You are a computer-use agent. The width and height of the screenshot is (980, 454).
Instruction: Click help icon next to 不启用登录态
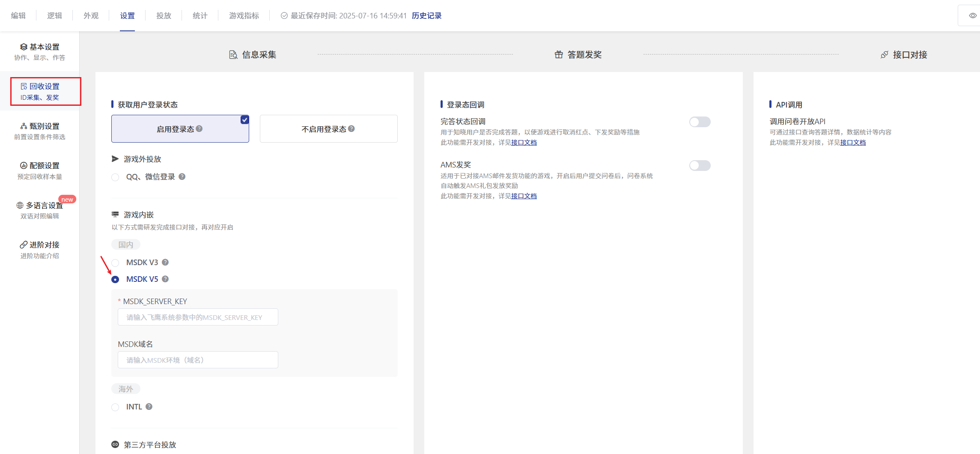(x=351, y=129)
